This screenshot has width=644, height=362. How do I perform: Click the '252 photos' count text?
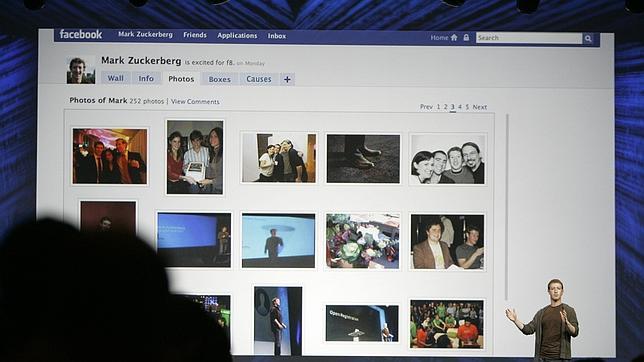(x=147, y=101)
